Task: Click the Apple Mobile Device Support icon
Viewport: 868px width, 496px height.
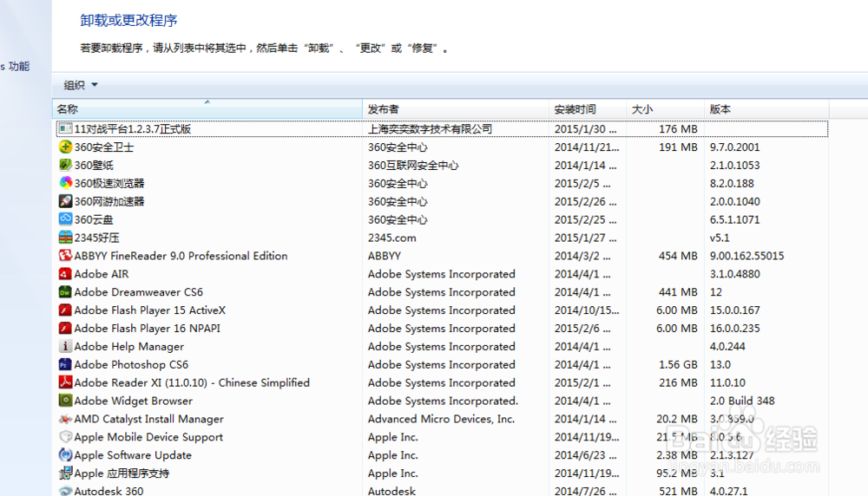Action: (65, 437)
